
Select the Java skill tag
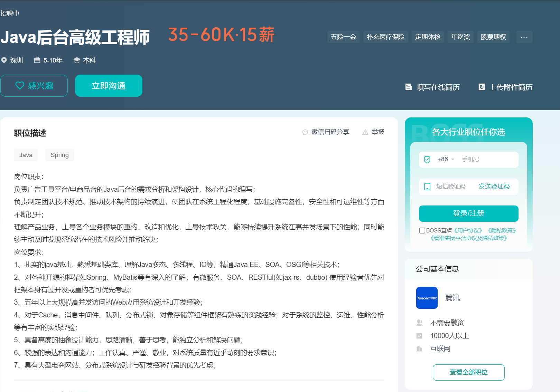[x=26, y=155]
